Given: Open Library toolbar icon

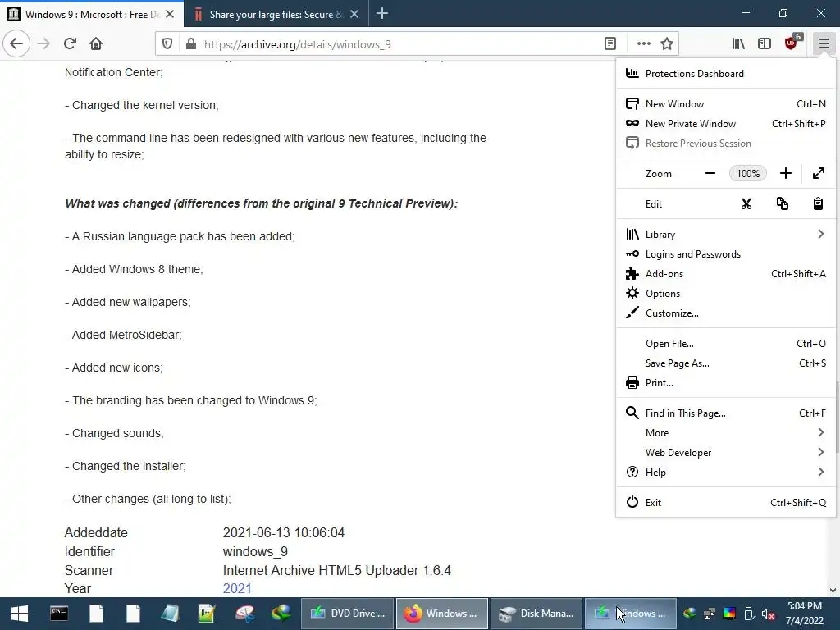Looking at the screenshot, I should click(x=738, y=44).
